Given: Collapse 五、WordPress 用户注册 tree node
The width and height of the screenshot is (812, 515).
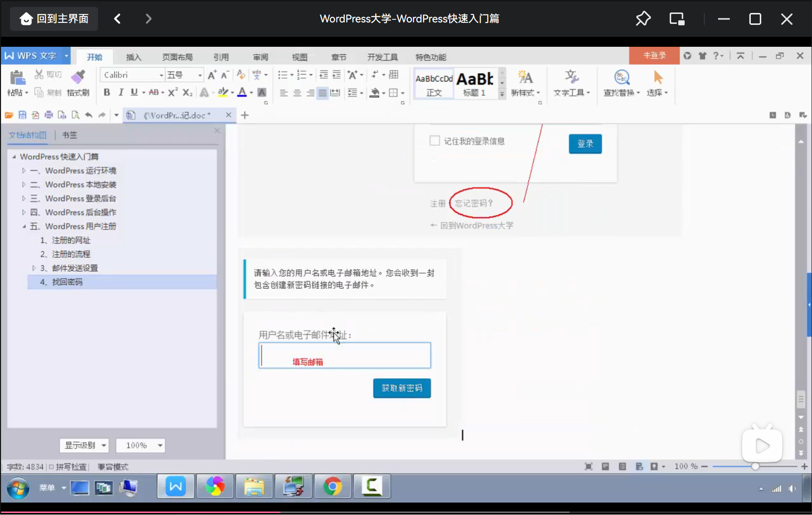Looking at the screenshot, I should click(x=23, y=226).
